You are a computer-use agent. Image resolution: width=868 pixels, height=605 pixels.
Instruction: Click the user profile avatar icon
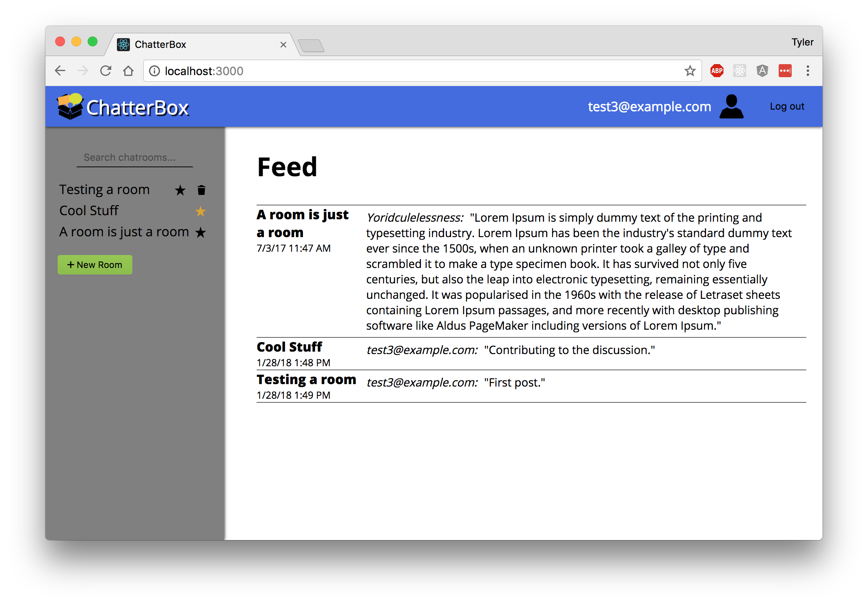[731, 106]
